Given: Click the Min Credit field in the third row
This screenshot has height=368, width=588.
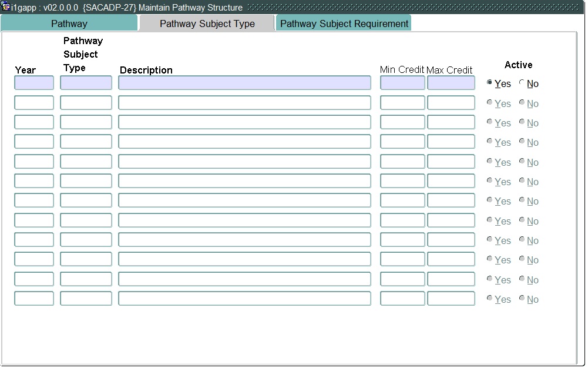Looking at the screenshot, I should [402, 122].
